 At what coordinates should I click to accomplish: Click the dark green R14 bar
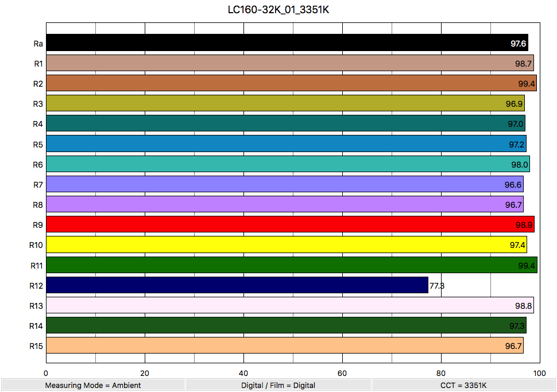(286, 325)
